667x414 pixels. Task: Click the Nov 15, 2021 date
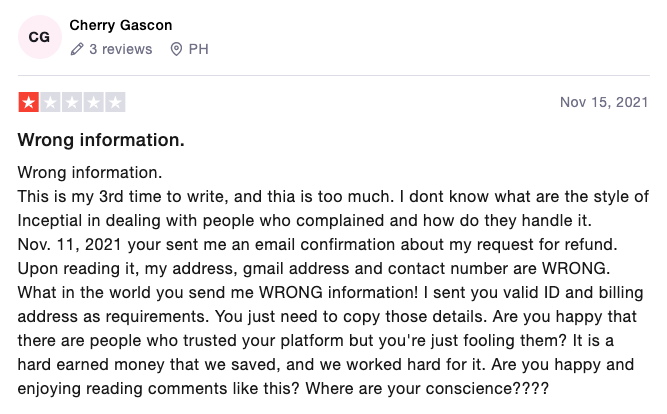604,102
